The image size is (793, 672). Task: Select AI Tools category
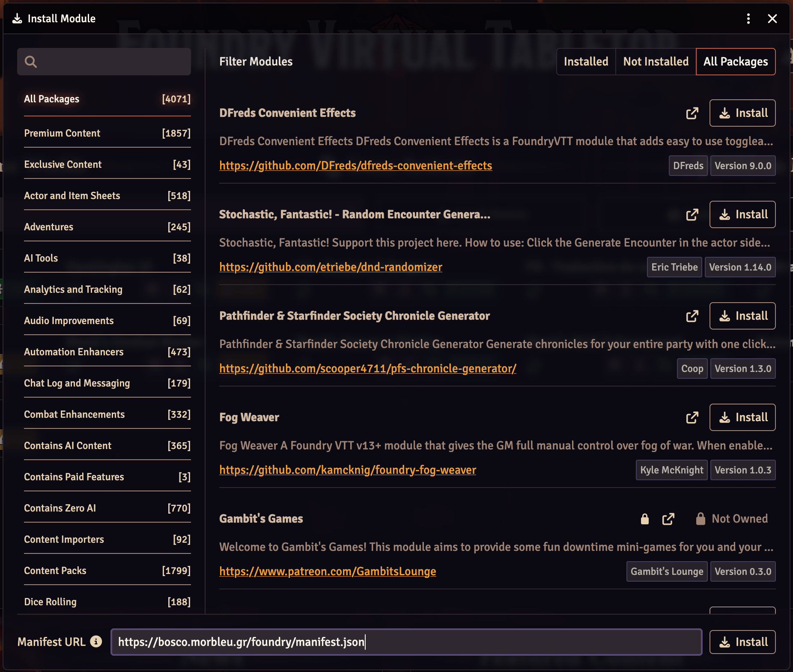pos(107,258)
